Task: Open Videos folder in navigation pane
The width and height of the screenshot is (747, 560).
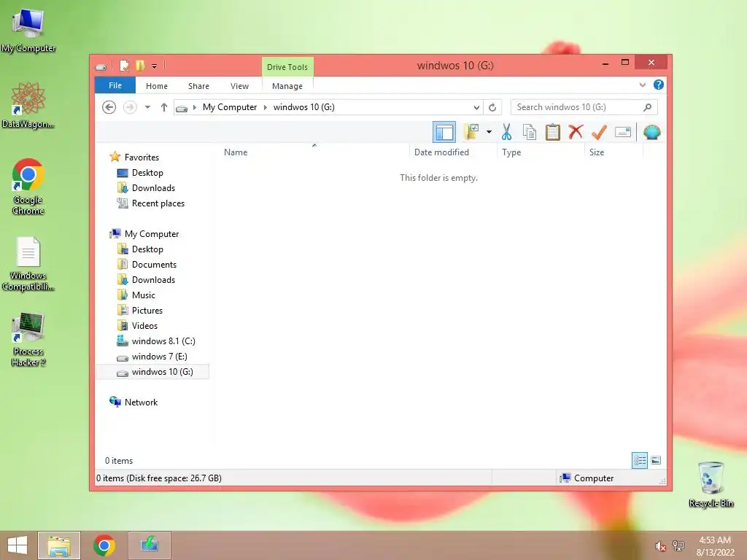Action: pos(144,326)
